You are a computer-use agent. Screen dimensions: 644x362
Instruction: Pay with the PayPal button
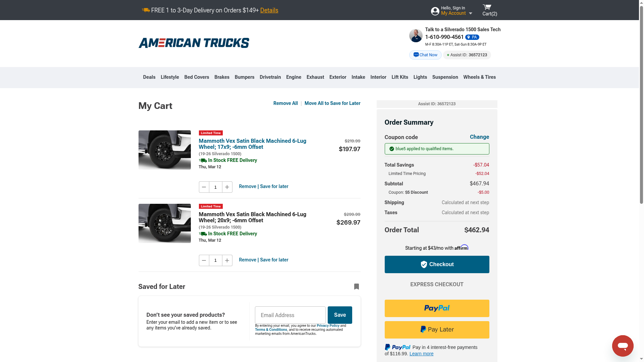437,308
